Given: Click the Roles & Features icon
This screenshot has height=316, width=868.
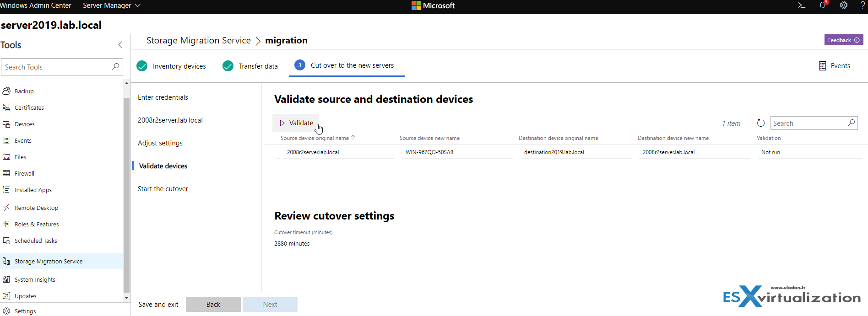Looking at the screenshot, I should pos(6,224).
